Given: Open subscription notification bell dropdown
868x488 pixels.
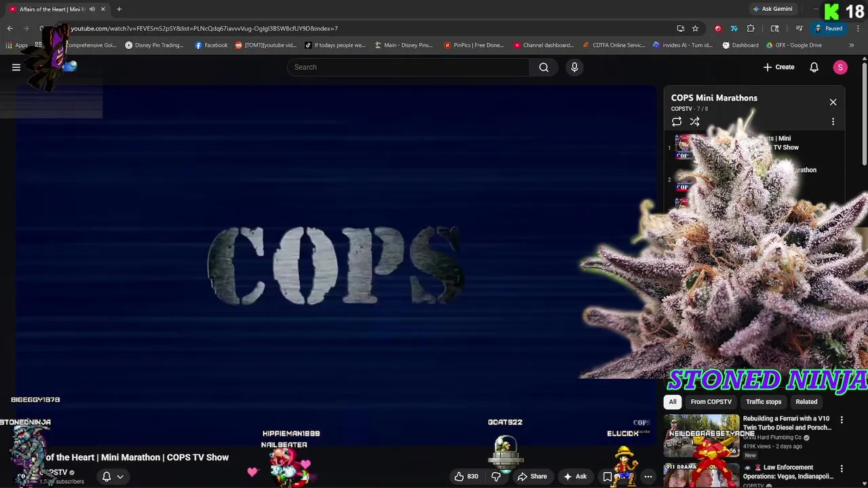Looking at the screenshot, I should point(113,476).
